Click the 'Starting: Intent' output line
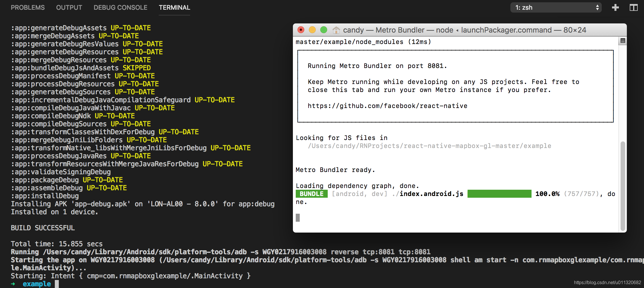The width and height of the screenshot is (644, 288). [130, 276]
